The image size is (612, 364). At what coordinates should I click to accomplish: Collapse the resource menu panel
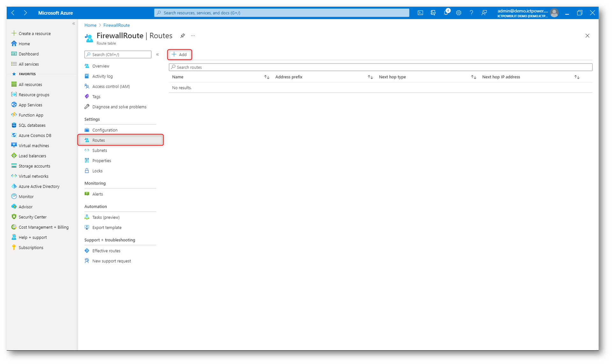pos(157,54)
